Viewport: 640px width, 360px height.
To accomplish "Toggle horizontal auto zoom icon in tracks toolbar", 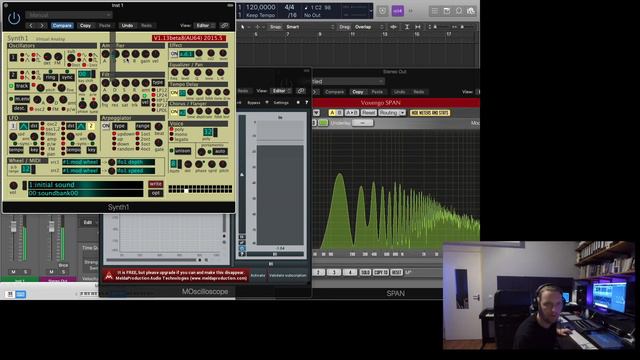I will tap(418, 27).
